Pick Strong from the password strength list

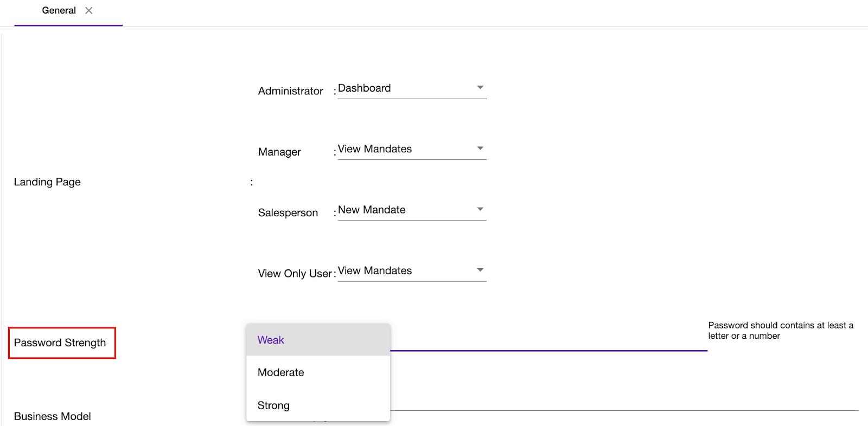pos(273,405)
